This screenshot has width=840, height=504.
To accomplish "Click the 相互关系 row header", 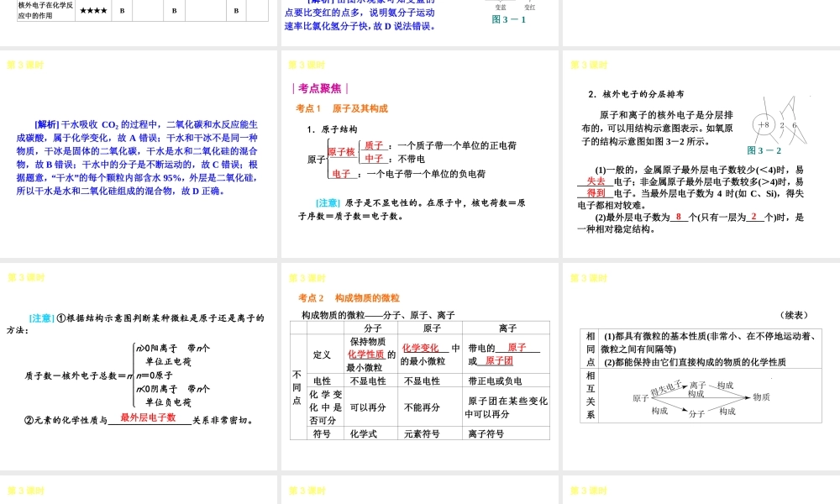I will pos(591,396).
